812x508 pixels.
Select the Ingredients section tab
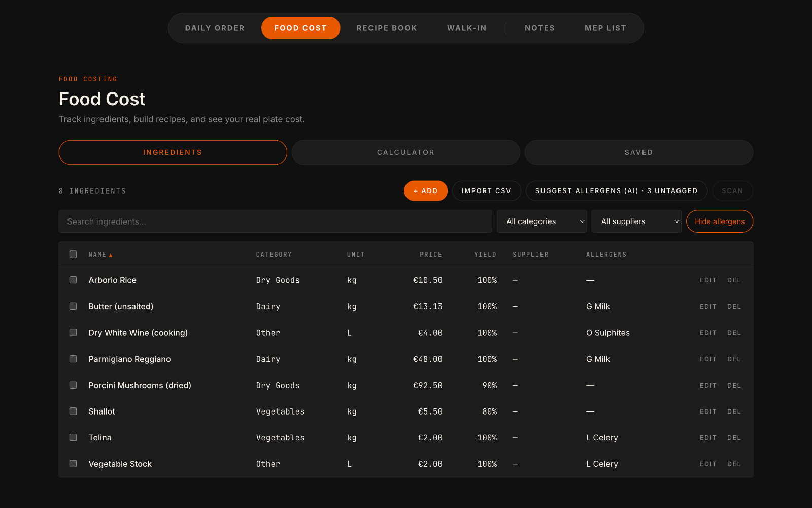[173, 152]
